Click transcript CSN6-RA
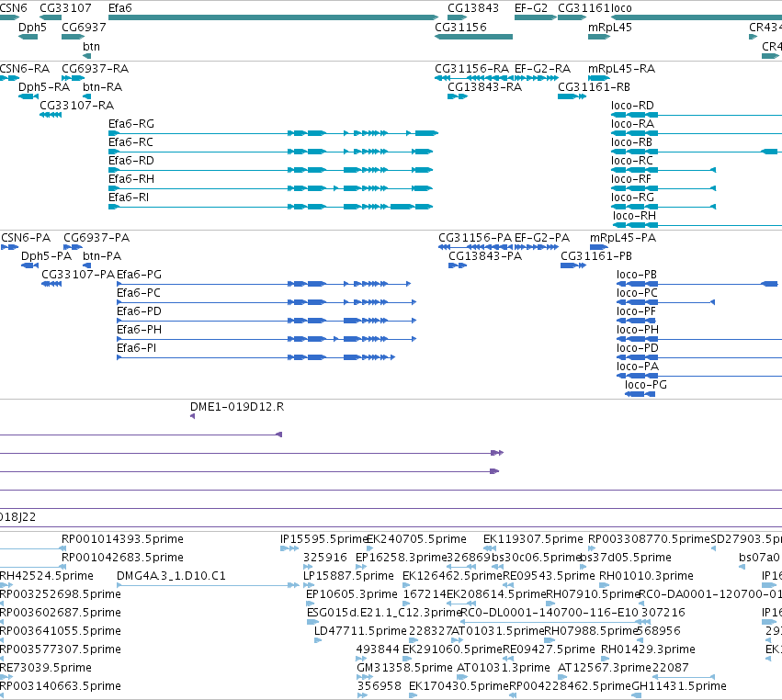Image resolution: width=782 pixels, height=700 pixels. (x=25, y=69)
